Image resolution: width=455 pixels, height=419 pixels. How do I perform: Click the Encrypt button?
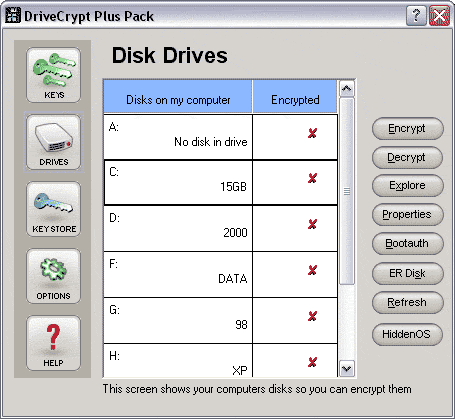point(407,128)
